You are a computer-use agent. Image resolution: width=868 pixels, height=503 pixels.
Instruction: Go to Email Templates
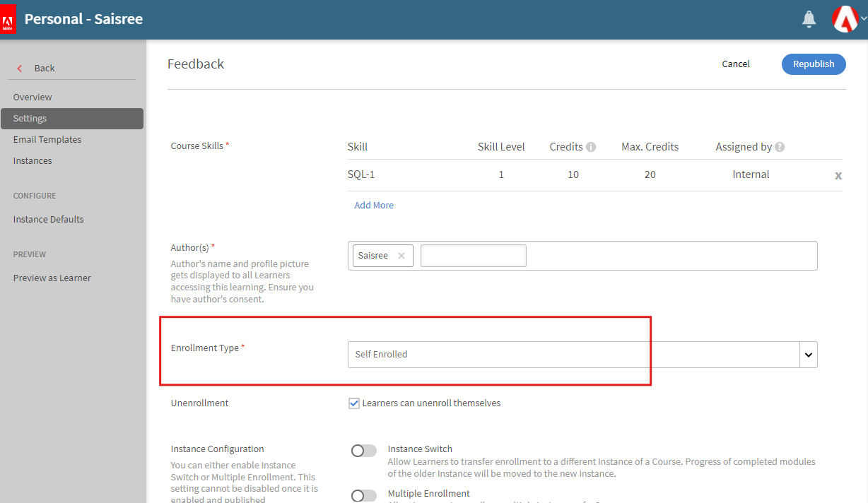click(47, 139)
